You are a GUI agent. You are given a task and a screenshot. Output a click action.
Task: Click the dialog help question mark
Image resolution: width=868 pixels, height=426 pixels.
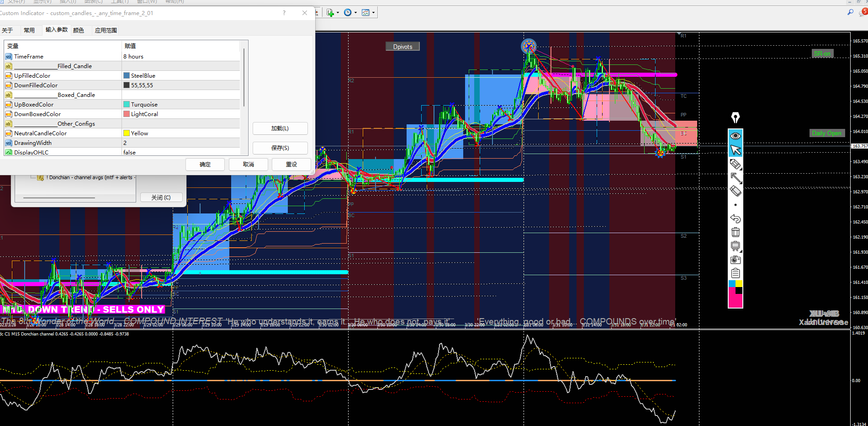point(284,13)
